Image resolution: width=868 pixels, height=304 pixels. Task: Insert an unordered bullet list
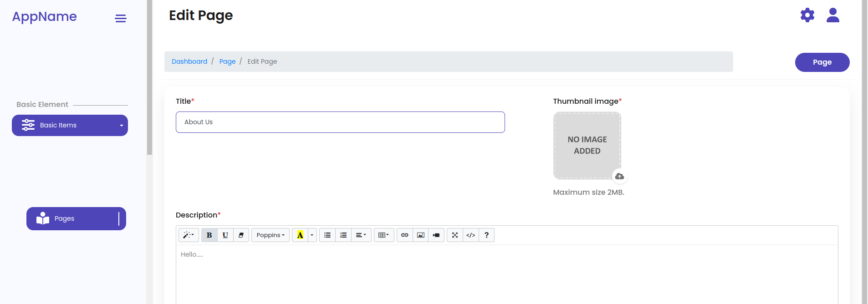[x=327, y=235]
